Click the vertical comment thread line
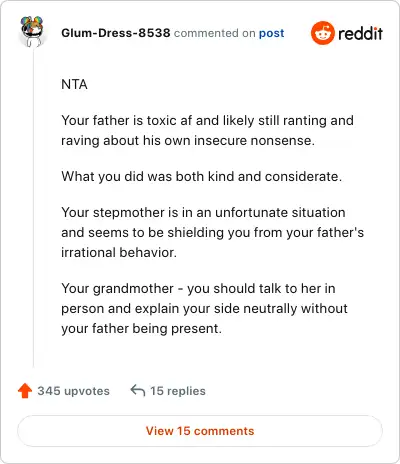This screenshot has width=400, height=464. 33,207
